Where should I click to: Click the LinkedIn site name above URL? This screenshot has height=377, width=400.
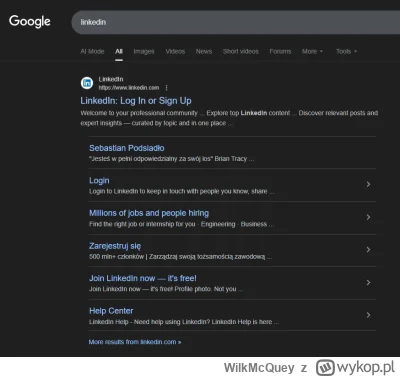point(111,79)
